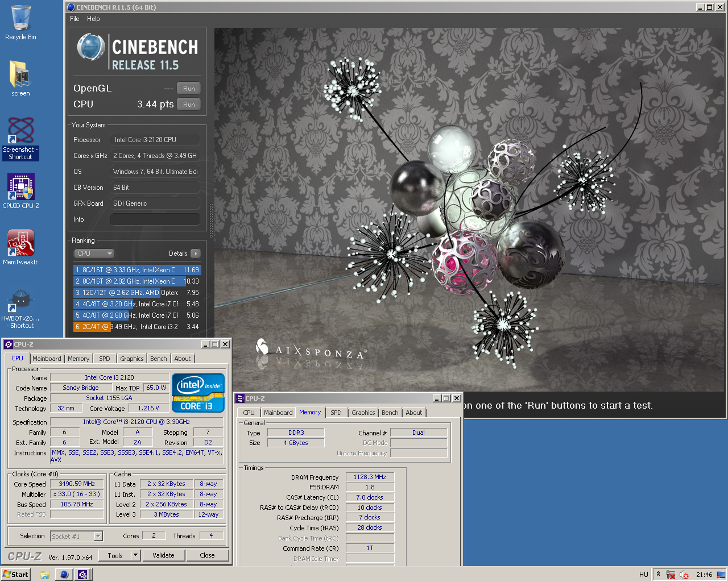Open About tab in CPU-Z Memory window
The image size is (728, 582).
click(414, 413)
